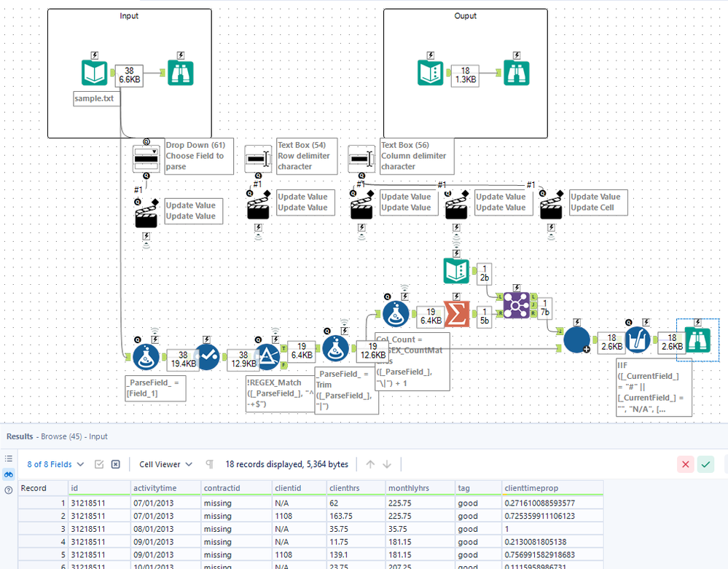Open the Cell Viewer dropdown
This screenshot has height=569, width=728.
point(165,464)
